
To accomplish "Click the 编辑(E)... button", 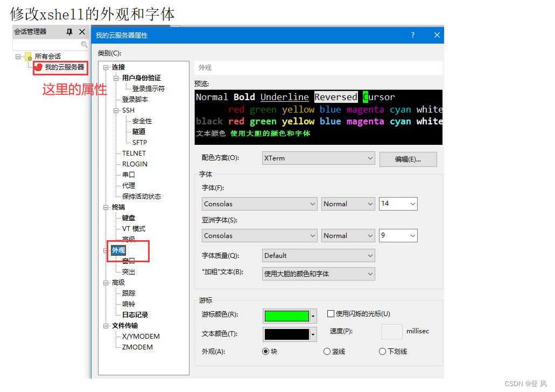I will click(408, 159).
